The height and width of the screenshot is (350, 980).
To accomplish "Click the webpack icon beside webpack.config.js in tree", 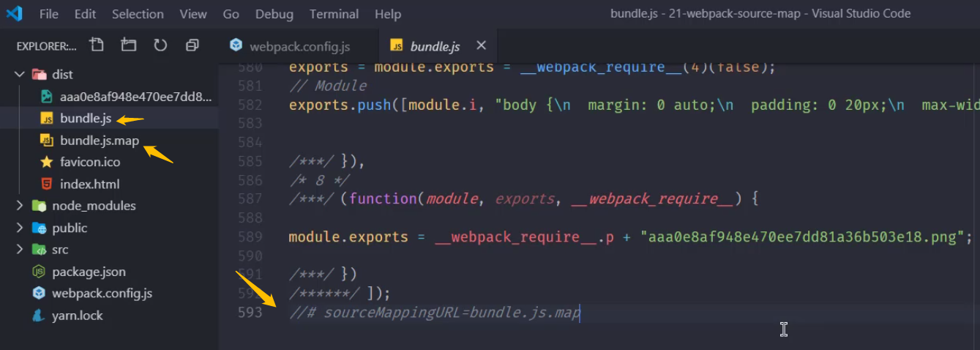I will (x=39, y=294).
